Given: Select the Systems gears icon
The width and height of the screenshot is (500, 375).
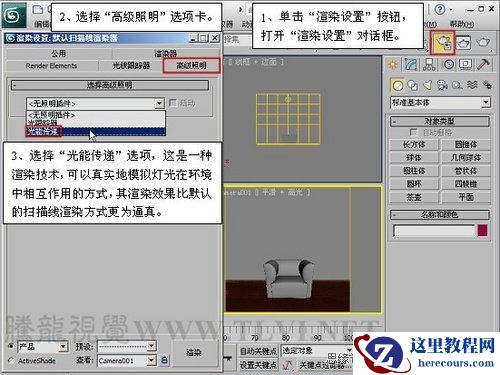Looking at the screenshot, I should coord(487,85).
